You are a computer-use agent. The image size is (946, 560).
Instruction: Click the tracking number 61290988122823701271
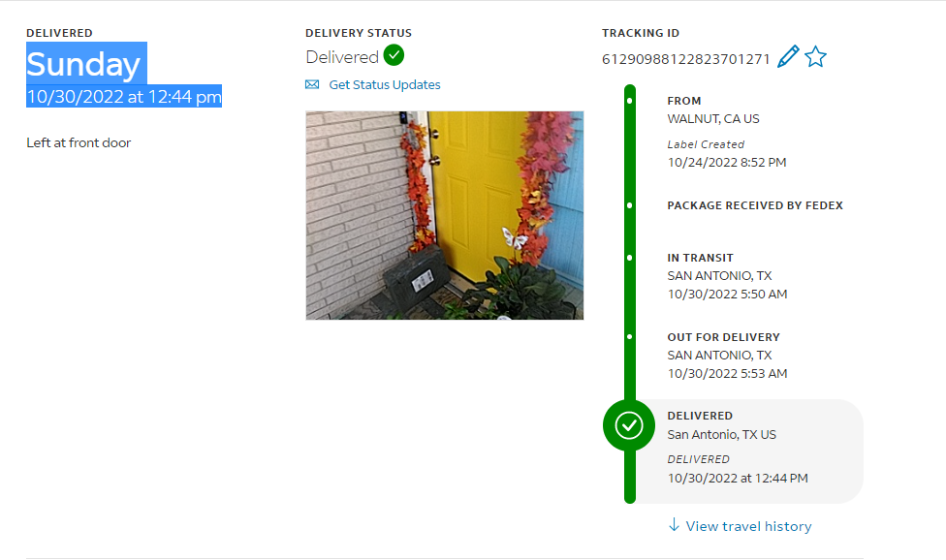click(686, 59)
